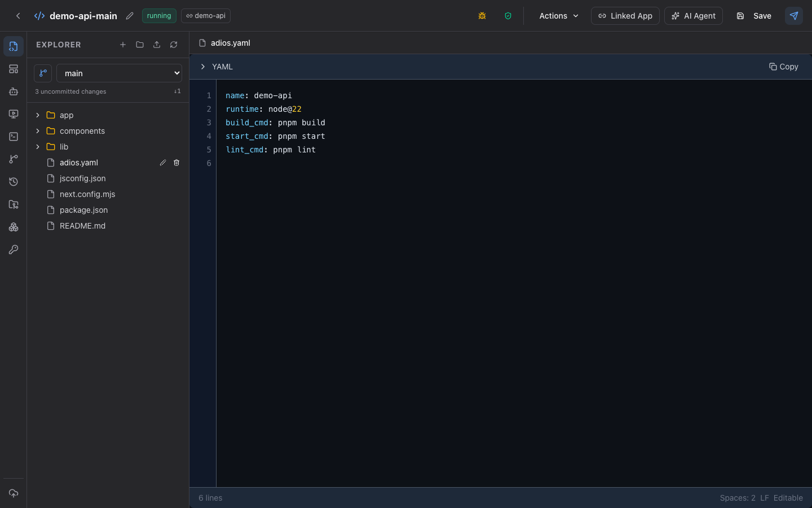Click the yellow debug bug icon
This screenshot has height=508, width=812.
pyautogui.click(x=482, y=16)
